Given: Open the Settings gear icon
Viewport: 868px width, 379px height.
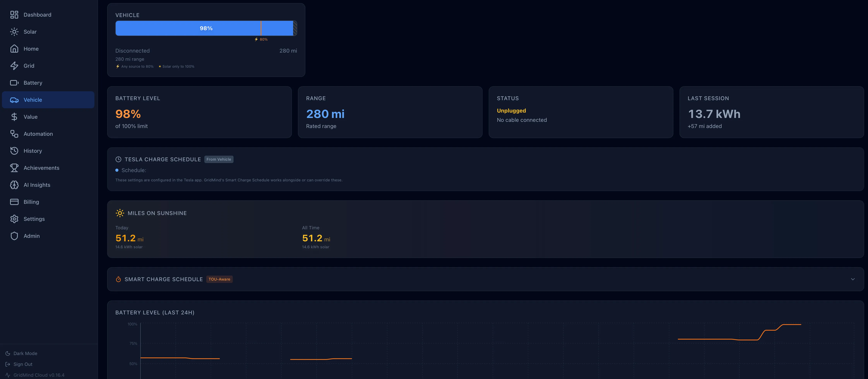Looking at the screenshot, I should pyautogui.click(x=14, y=219).
